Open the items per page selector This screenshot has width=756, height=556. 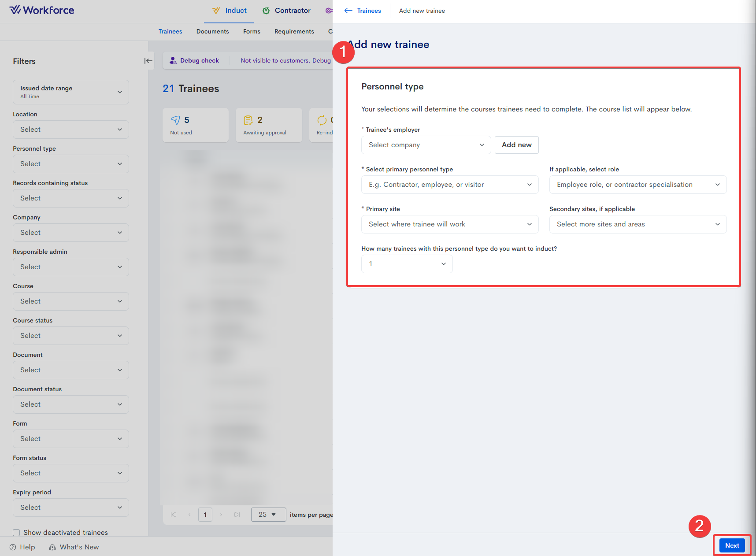point(268,515)
